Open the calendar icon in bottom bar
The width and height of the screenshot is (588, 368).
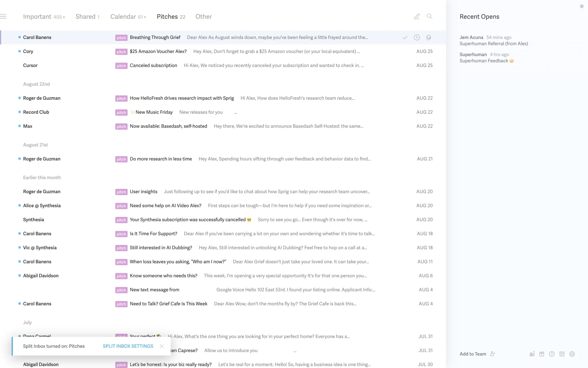coord(562,354)
